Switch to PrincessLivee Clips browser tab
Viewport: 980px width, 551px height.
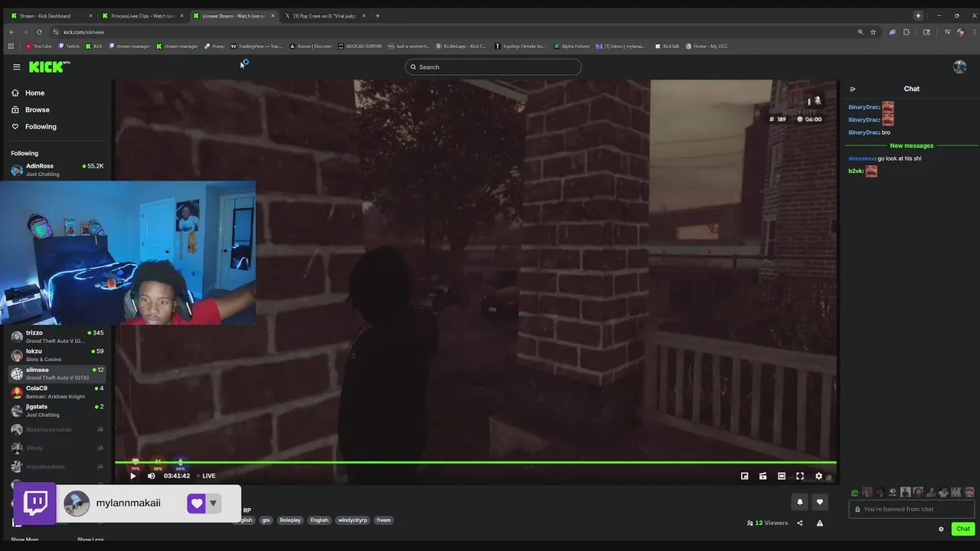tap(143, 15)
